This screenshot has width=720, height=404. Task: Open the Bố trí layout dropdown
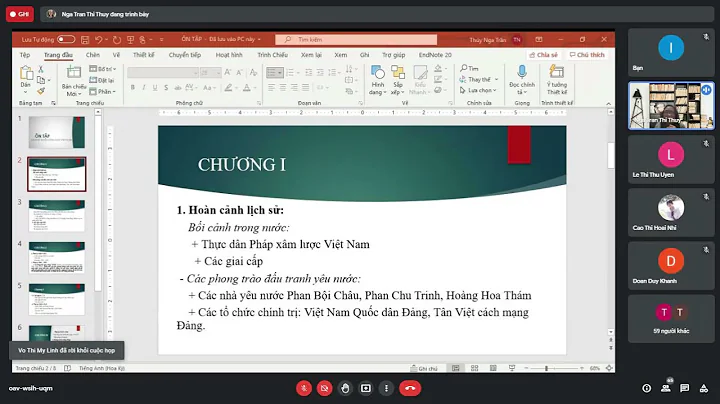point(103,69)
